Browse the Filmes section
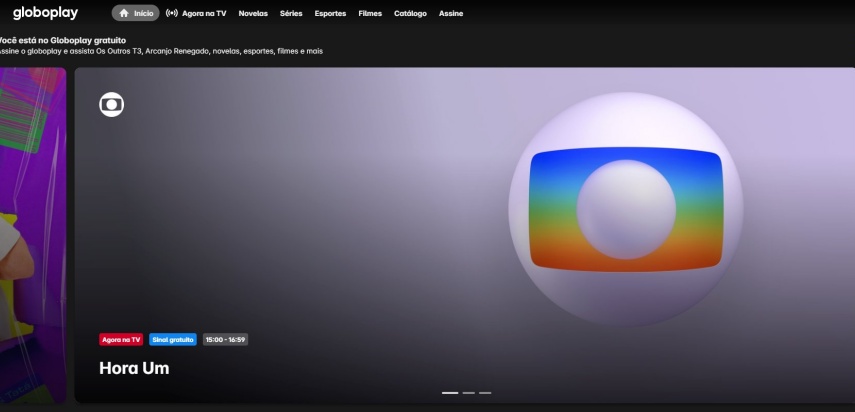Viewport: 855px width, 412px height. pyautogui.click(x=370, y=14)
